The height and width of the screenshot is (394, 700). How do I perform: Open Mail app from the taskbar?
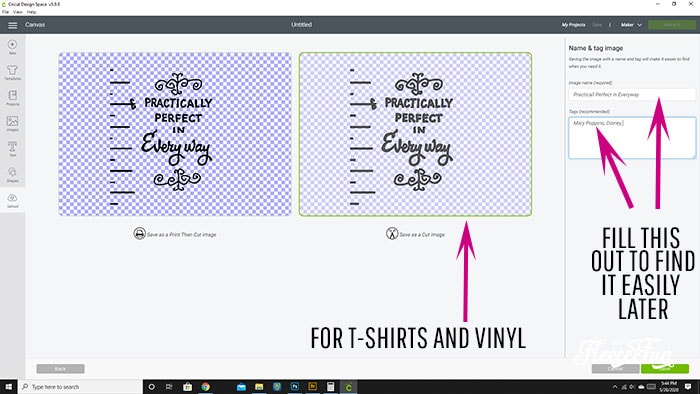[x=241, y=387]
